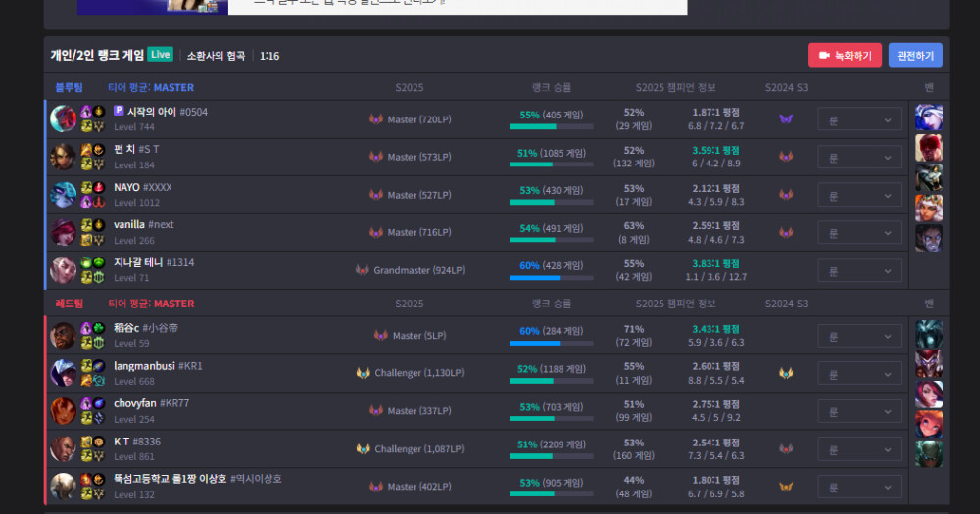980x514 pixels.
Task: Click the 녹화하기 record button
Action: tap(845, 55)
